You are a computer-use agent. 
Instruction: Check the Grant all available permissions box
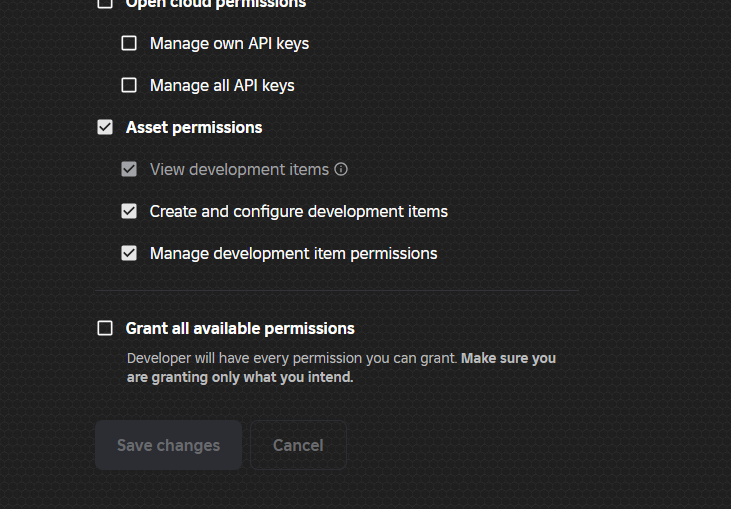point(105,328)
